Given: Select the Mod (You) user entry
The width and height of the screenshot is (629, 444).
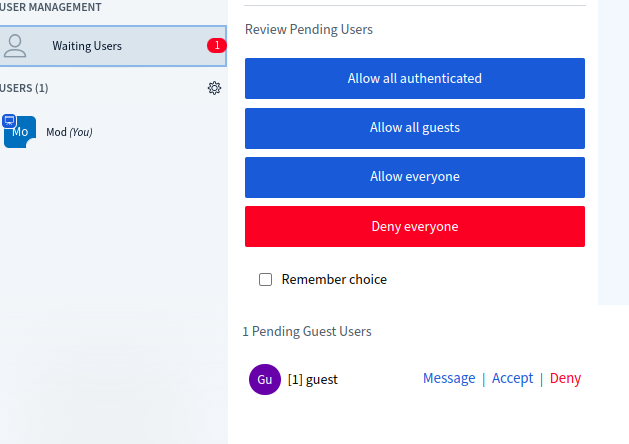Looking at the screenshot, I should click(69, 132).
